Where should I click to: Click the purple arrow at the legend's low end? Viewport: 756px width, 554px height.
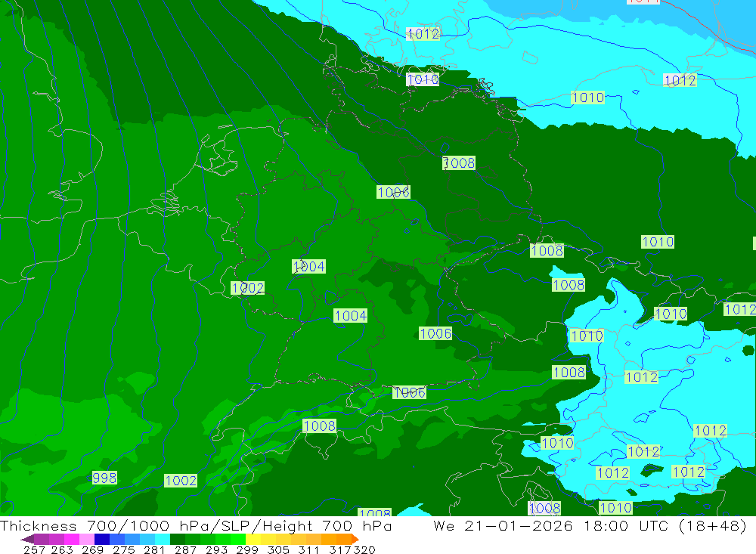pos(27,539)
